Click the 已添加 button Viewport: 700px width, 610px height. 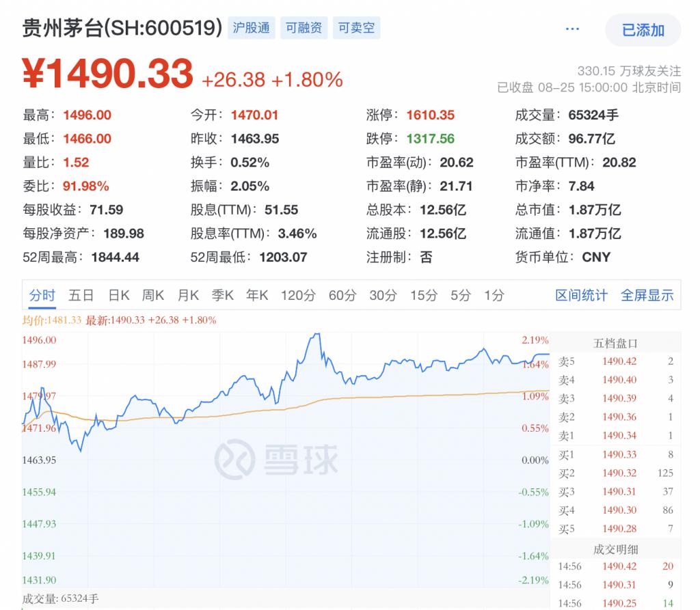point(643,30)
